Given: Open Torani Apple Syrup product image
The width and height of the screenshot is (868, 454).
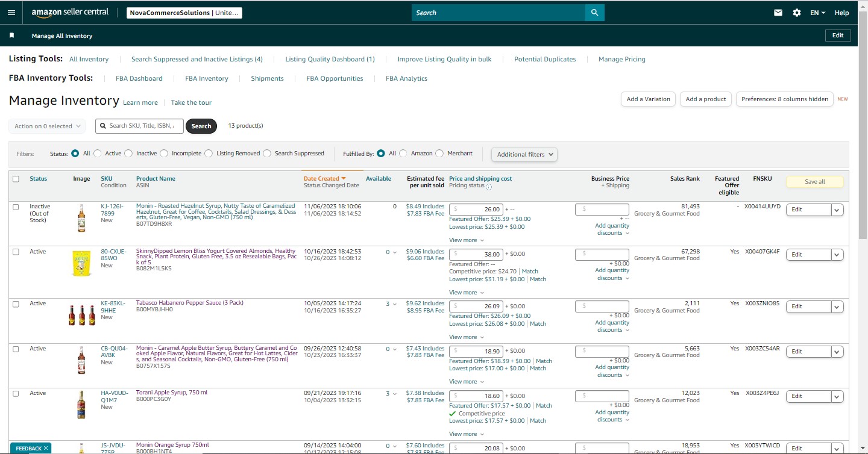Looking at the screenshot, I should [81, 405].
